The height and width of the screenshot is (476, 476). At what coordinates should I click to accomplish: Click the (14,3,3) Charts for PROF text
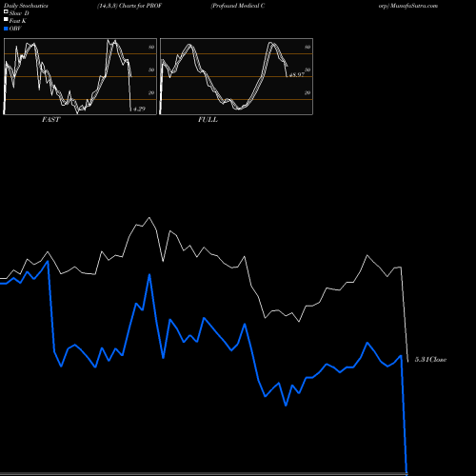pyautogui.click(x=129, y=6)
